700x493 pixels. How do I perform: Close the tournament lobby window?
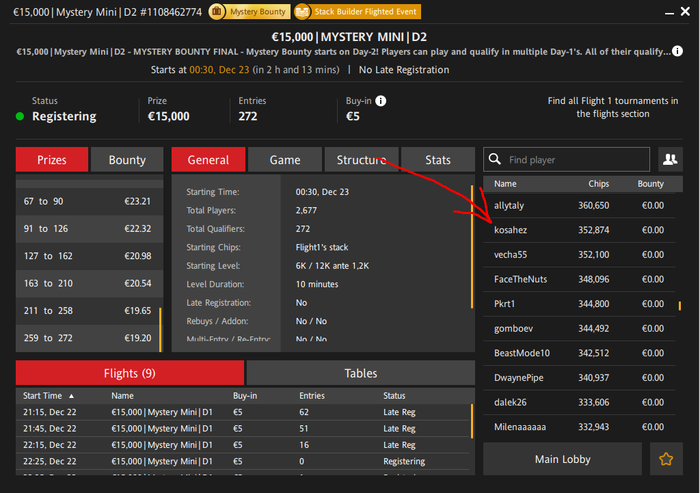[x=685, y=11]
